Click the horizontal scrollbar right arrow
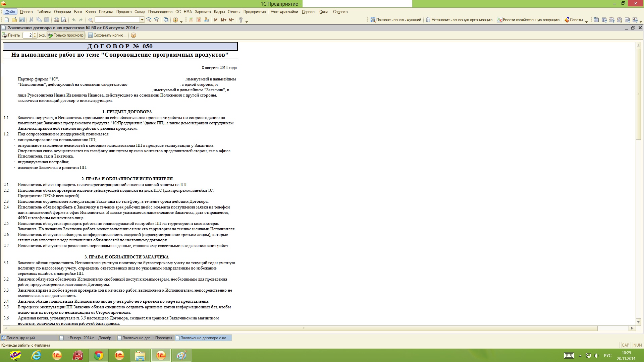This screenshot has width=644, height=362. 632,328
